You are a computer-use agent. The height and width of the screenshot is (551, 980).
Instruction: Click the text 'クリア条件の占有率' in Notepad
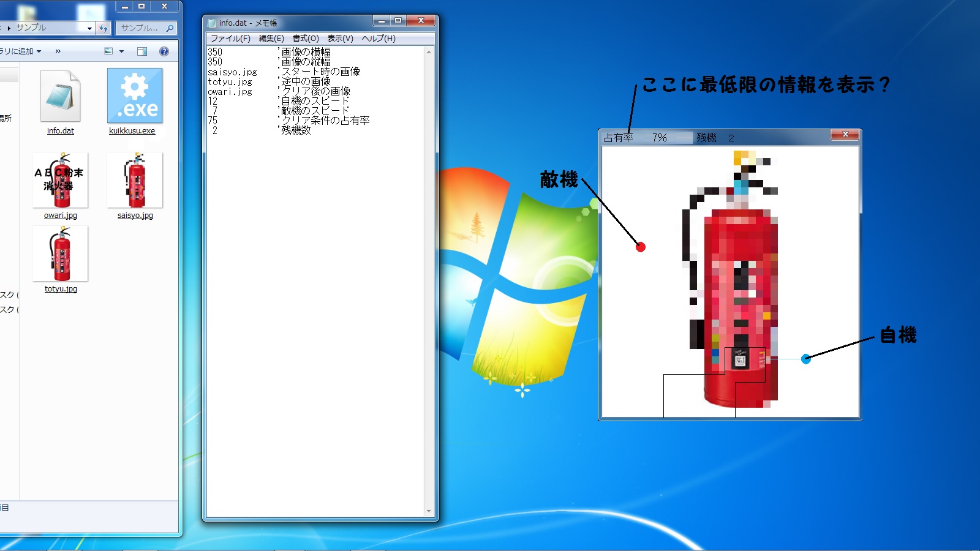point(326,121)
